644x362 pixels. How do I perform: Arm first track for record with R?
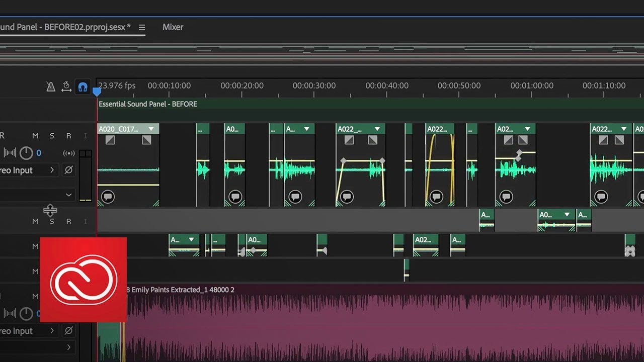pyautogui.click(x=68, y=136)
